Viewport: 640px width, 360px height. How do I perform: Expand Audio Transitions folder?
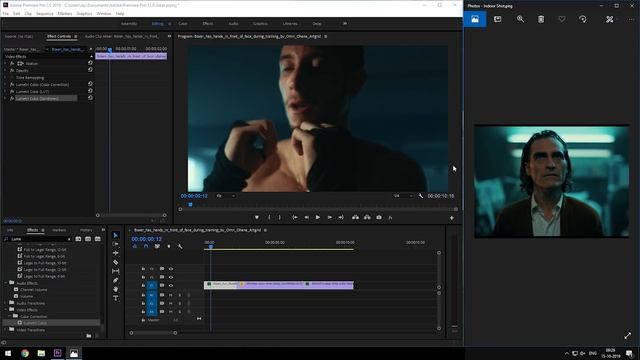point(6,303)
